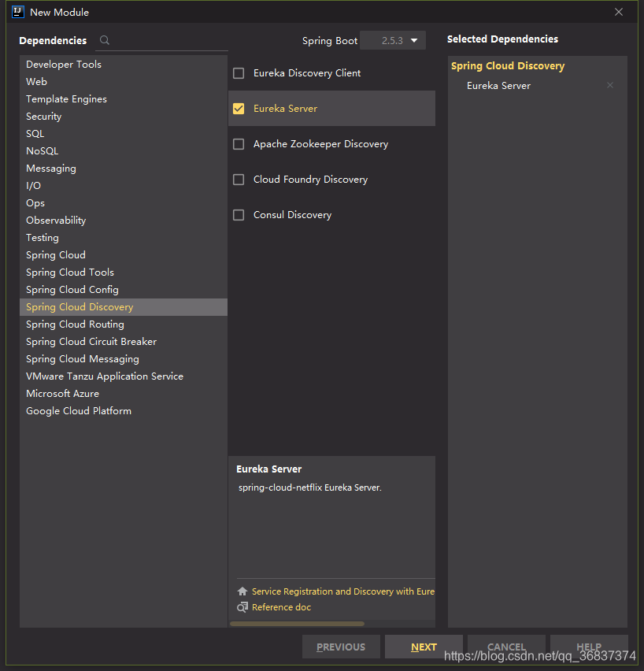Select the Google Cloud Platform category
The height and width of the screenshot is (671, 644).
coord(124,411)
